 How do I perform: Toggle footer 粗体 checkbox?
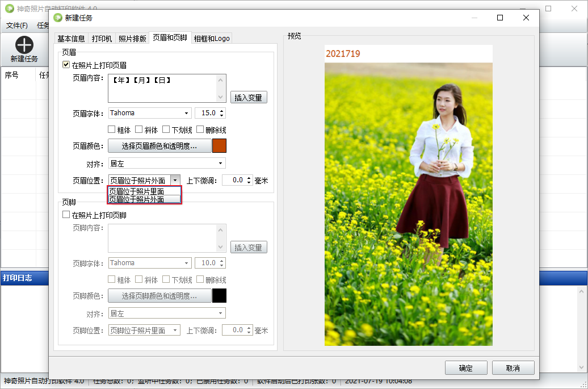pos(111,279)
